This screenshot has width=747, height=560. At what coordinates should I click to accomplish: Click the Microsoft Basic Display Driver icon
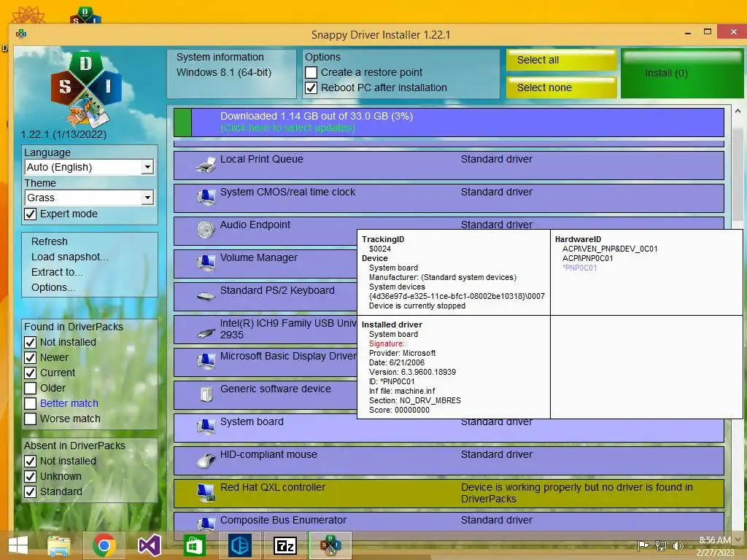pyautogui.click(x=206, y=362)
